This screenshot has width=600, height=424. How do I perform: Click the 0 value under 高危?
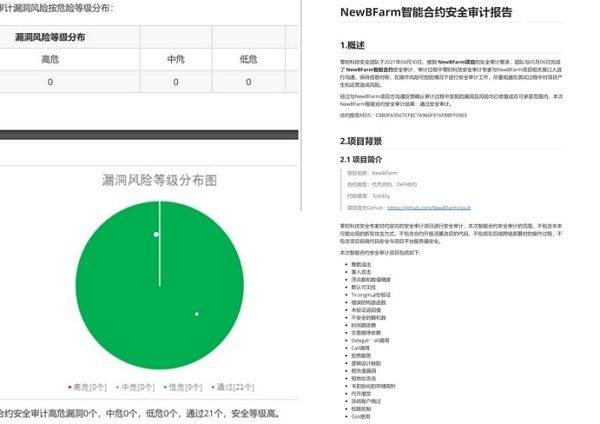coord(50,82)
